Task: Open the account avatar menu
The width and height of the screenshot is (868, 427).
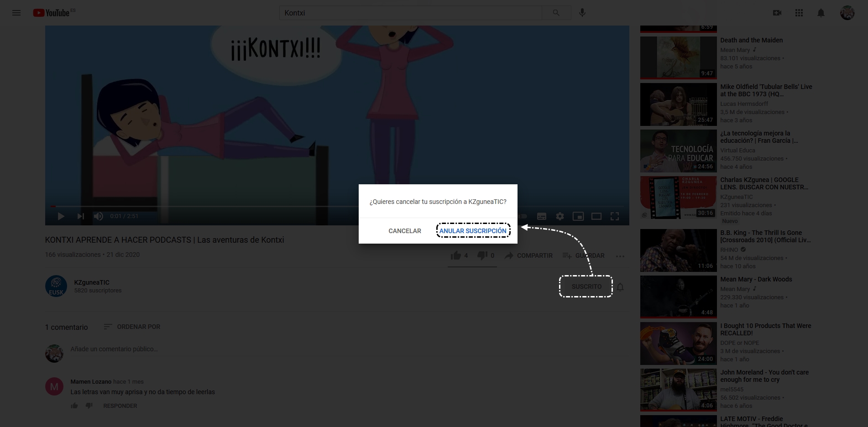Action: point(847,13)
